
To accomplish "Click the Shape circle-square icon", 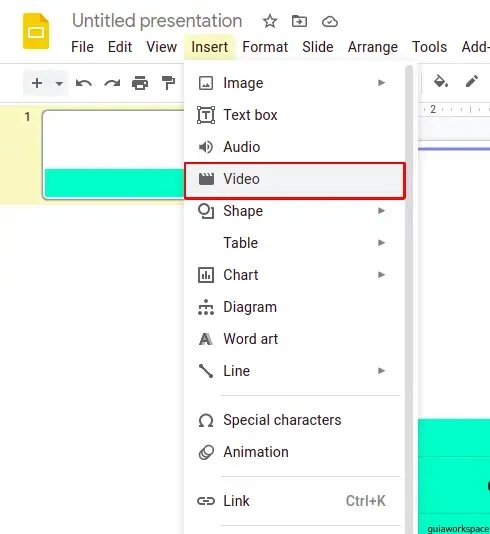I will (x=206, y=211).
